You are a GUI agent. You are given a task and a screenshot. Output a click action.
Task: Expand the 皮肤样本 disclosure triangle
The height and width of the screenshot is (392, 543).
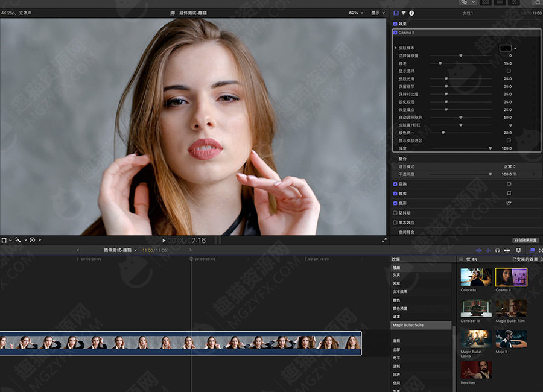[396, 48]
